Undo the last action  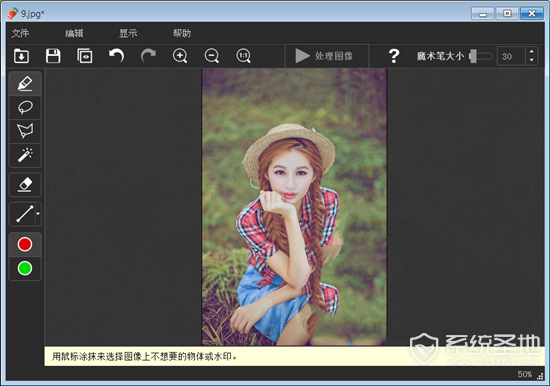(x=116, y=56)
